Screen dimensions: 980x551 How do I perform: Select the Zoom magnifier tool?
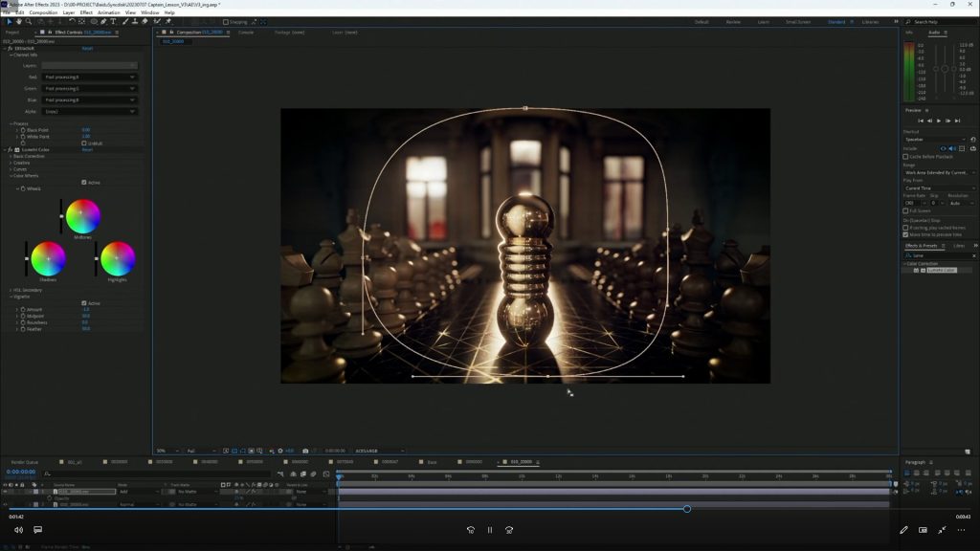(29, 21)
